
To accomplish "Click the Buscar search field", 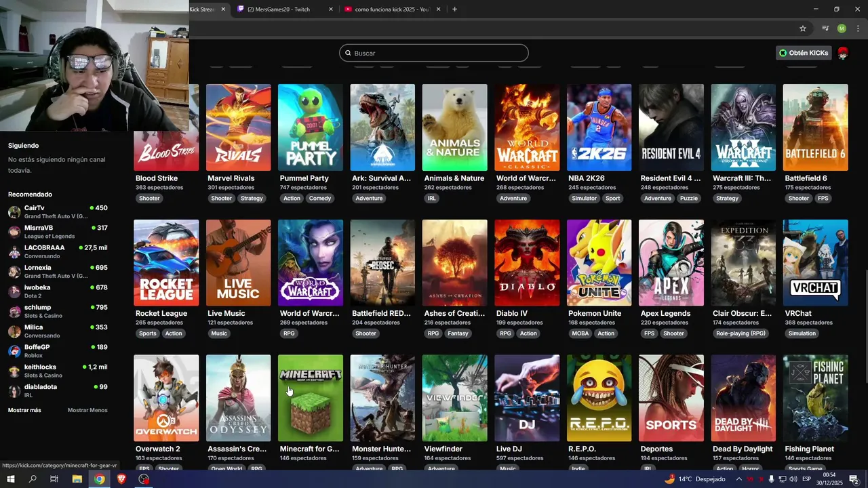I will 434,53.
